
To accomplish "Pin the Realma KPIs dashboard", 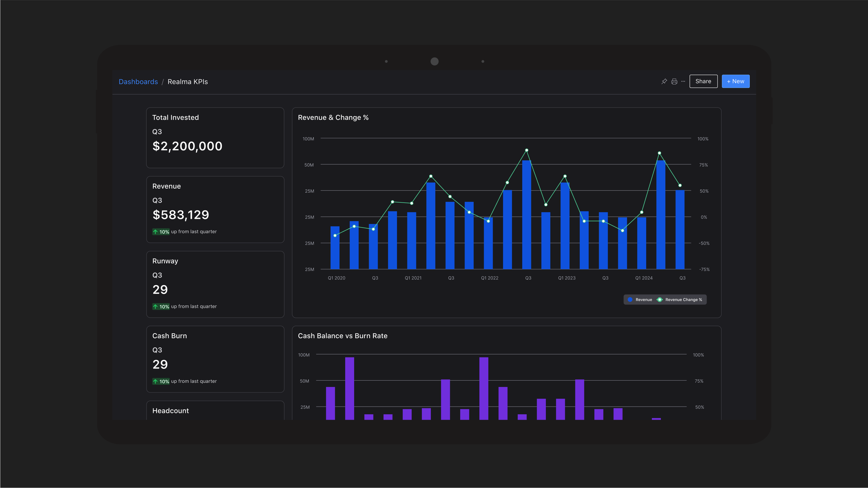I will coord(664,81).
